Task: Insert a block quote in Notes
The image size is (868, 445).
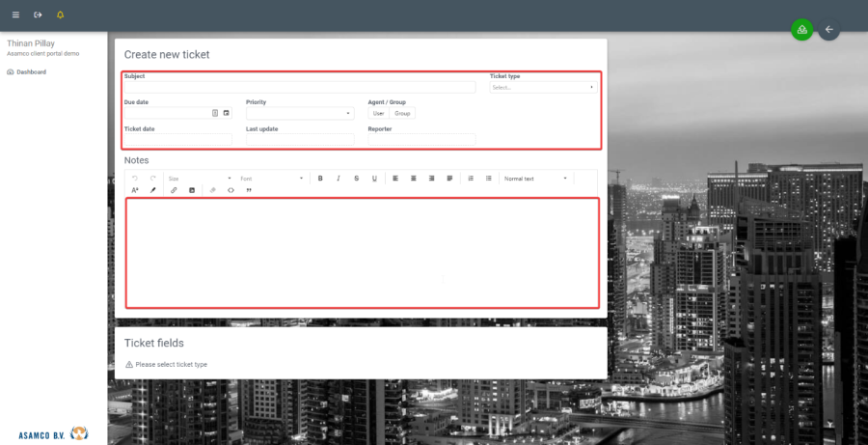Action: pos(249,190)
